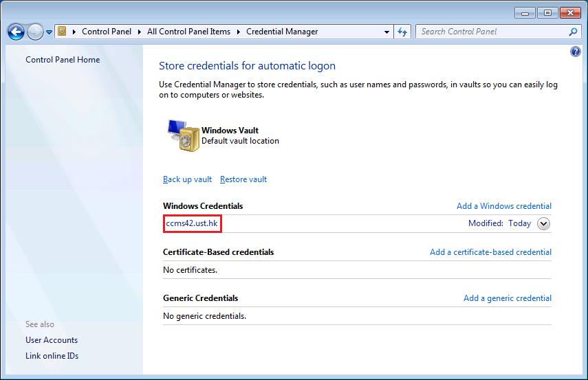Select All Control Panel Items breadcrumb
This screenshot has height=380, width=588.
(189, 32)
